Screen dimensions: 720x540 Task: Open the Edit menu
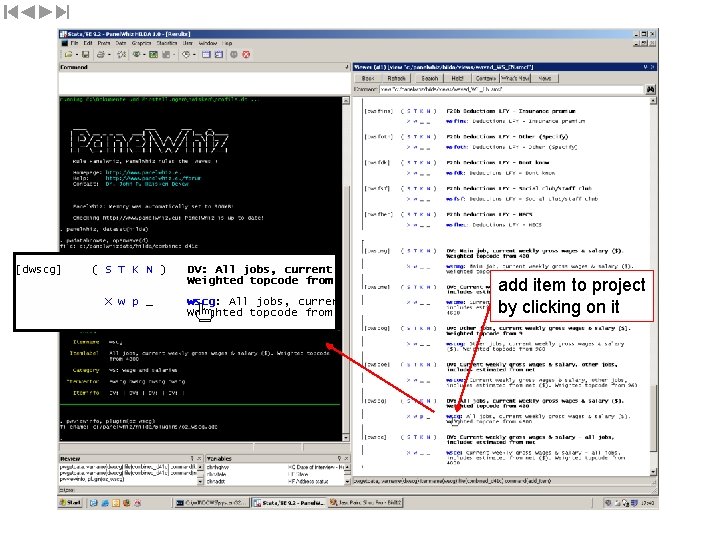tap(88, 43)
